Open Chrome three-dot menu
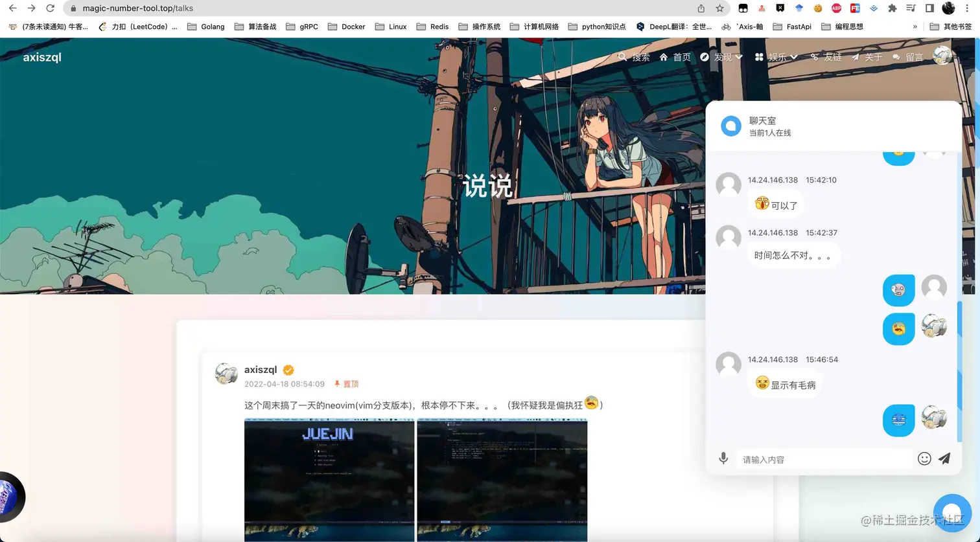Image resolution: width=980 pixels, height=542 pixels. coord(968,8)
